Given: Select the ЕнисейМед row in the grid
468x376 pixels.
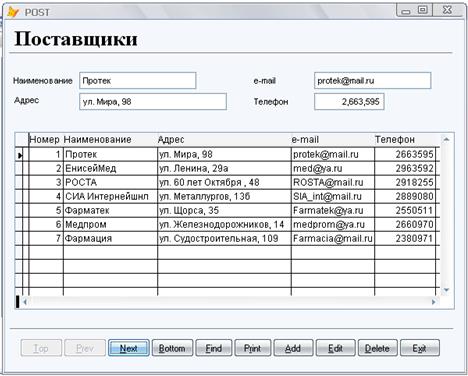Looking at the screenshot, I should point(227,168).
